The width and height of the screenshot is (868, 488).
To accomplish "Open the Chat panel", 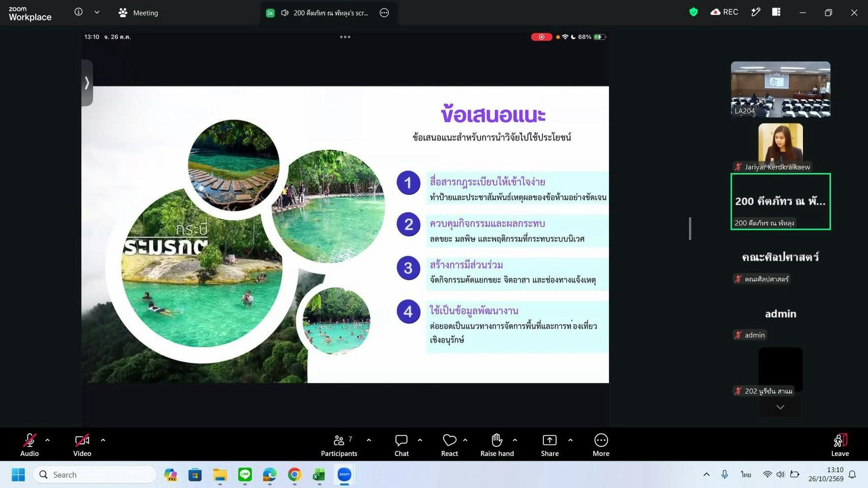I will (x=401, y=445).
